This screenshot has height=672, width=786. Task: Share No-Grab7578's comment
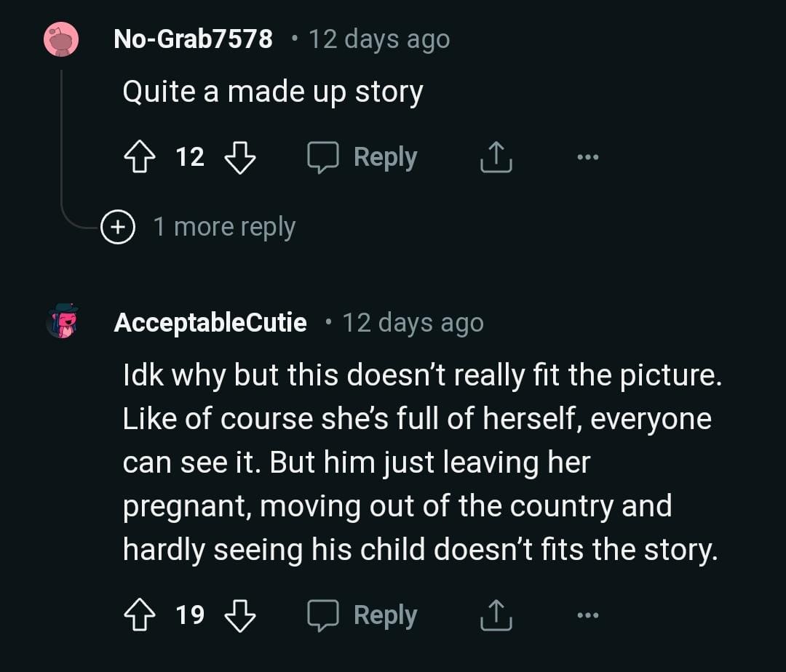coord(496,156)
